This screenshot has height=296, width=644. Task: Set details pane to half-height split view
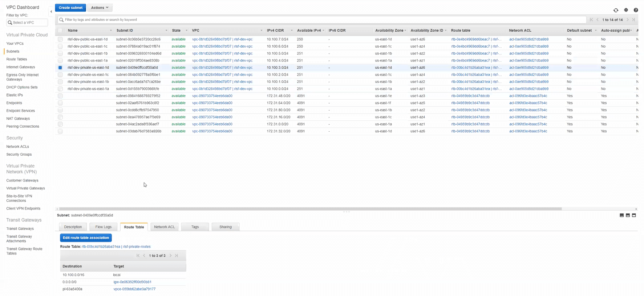pos(628,215)
